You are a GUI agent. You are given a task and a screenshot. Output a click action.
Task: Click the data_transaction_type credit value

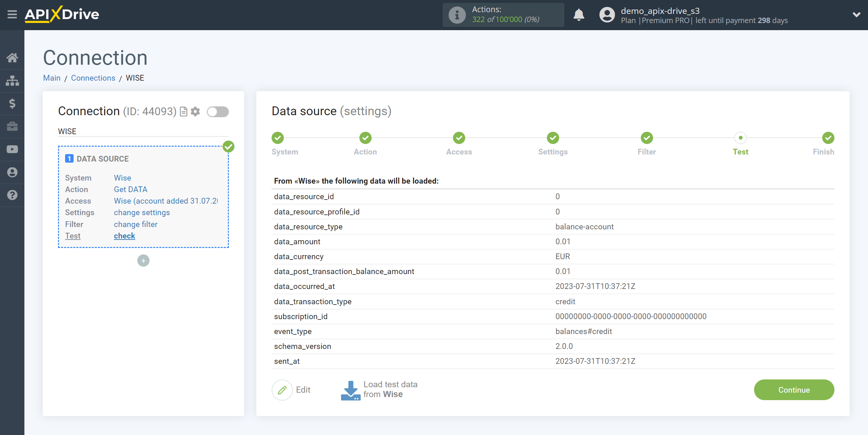565,302
